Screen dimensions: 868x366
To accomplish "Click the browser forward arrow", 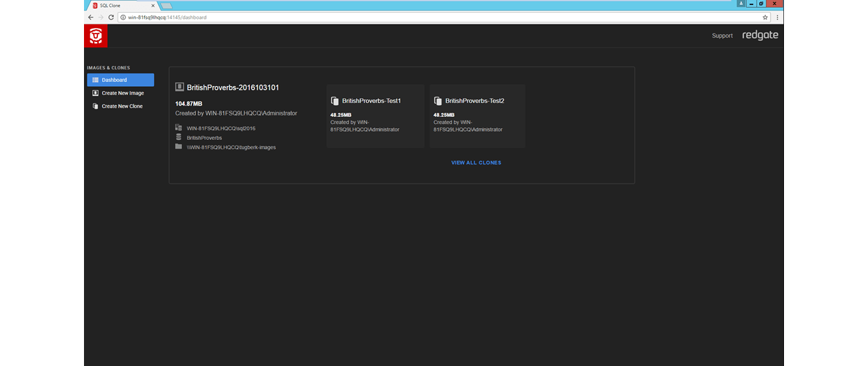I will point(101,17).
